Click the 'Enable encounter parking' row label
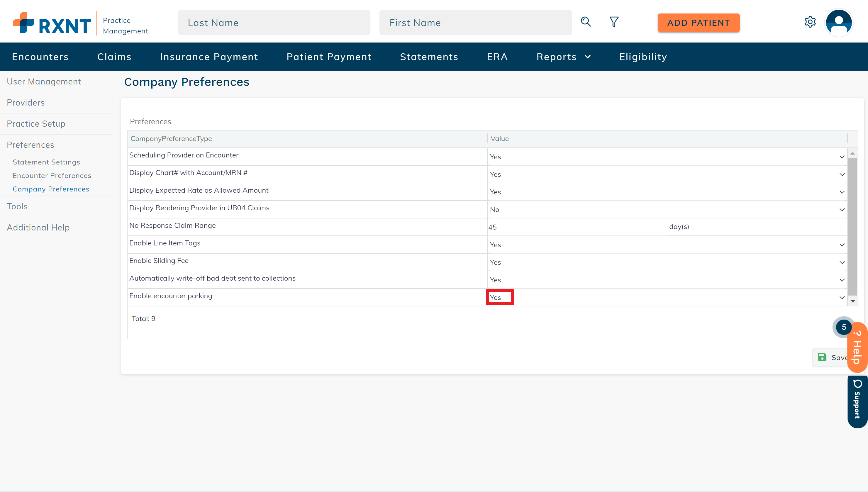 pyautogui.click(x=171, y=296)
